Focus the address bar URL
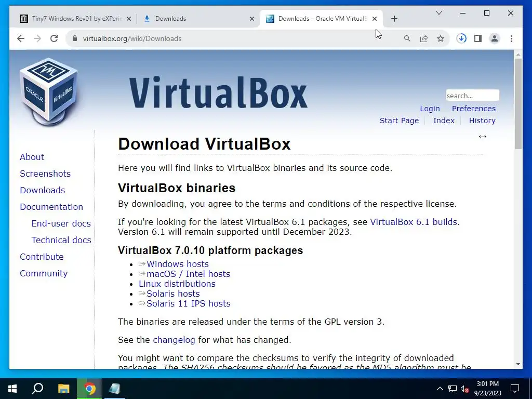The image size is (532, 399). click(132, 38)
